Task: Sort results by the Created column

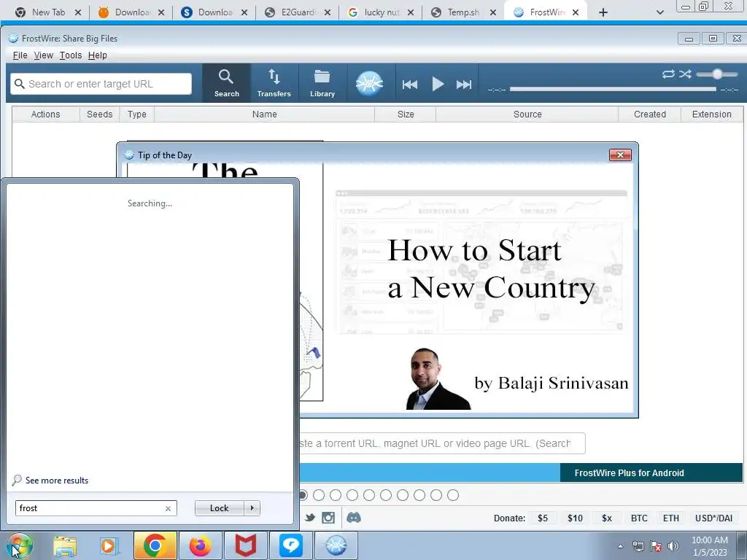Action: point(650,114)
